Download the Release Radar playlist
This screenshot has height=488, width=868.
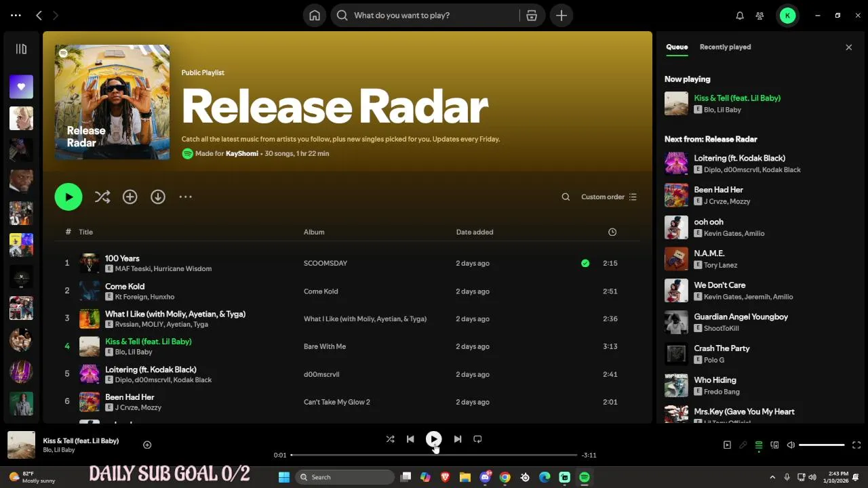click(158, 197)
